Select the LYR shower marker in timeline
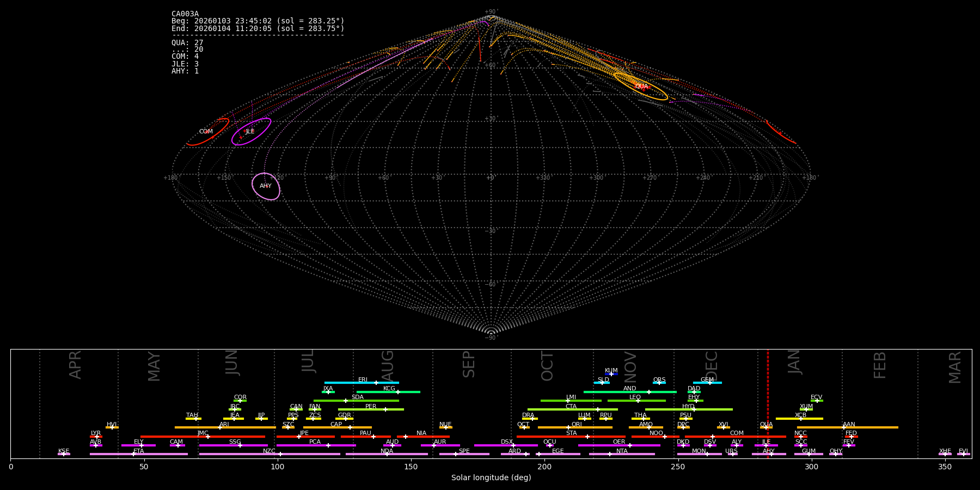This screenshot has width=980, height=490. tap(96, 437)
